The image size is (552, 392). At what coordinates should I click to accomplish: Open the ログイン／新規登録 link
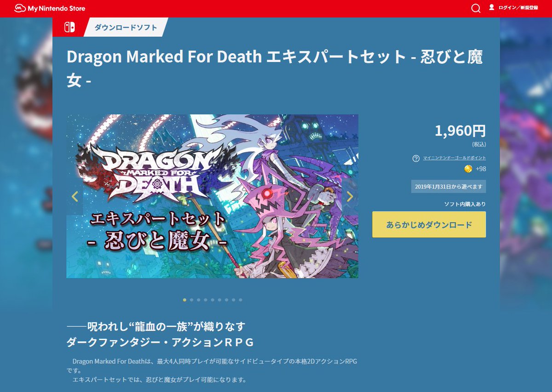tap(518, 8)
